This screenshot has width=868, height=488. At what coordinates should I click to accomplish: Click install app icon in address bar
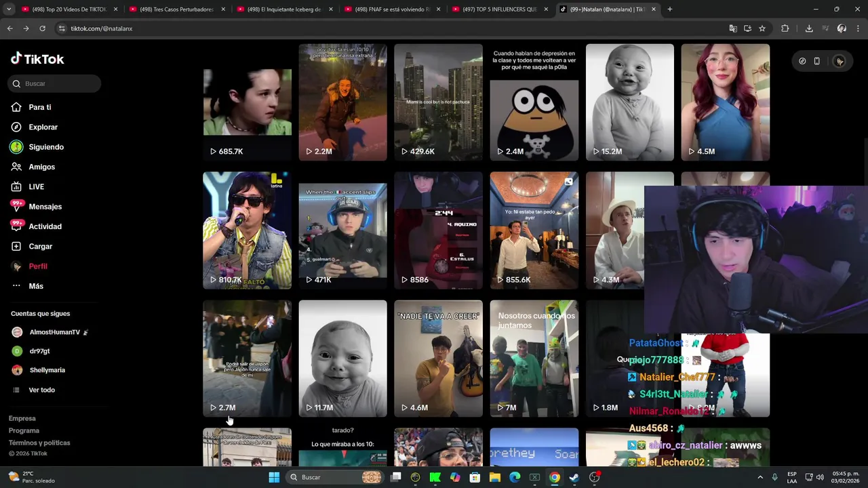tap(747, 28)
